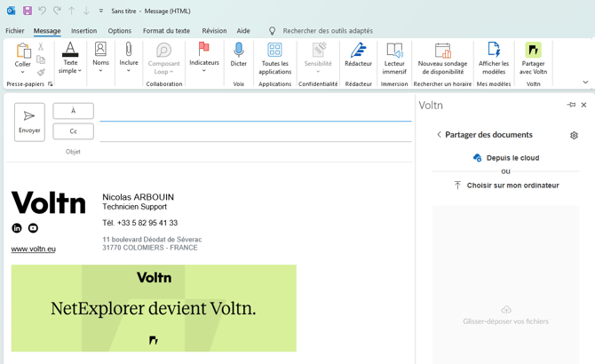595x364 pixels.
Task: Open the Format du texte tab
Action: [166, 31]
